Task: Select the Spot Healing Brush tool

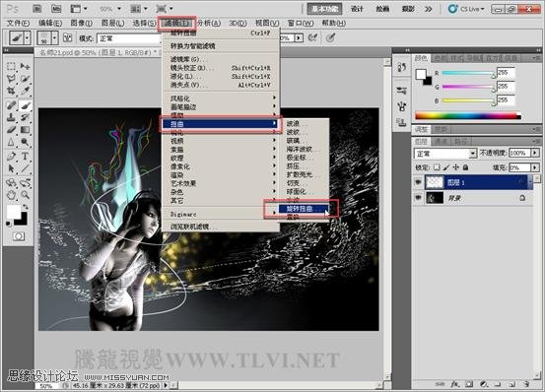Action: point(11,104)
